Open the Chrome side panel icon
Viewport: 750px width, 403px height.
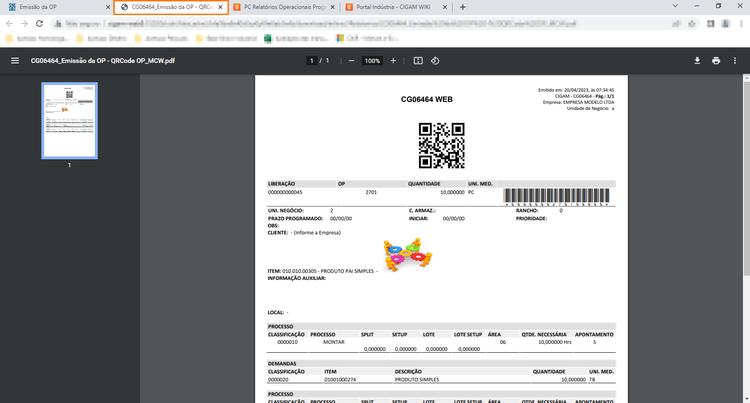(711, 23)
